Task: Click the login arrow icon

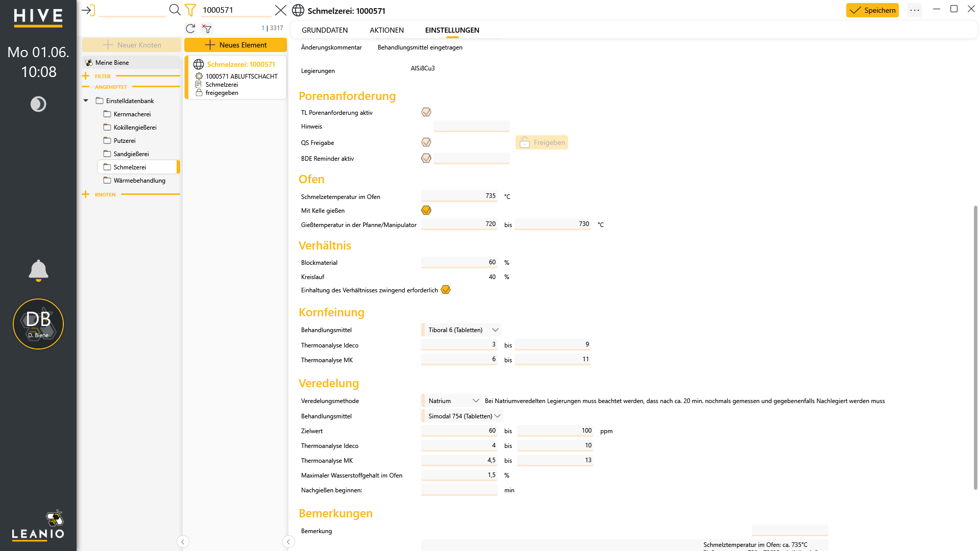Action: click(88, 10)
